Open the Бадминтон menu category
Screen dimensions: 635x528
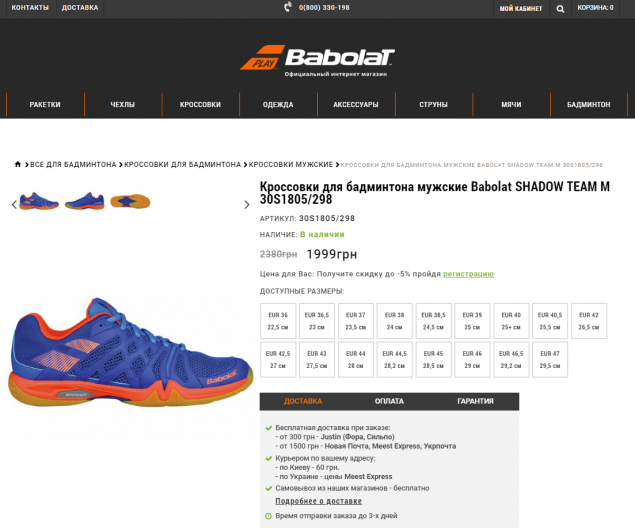coord(588,104)
